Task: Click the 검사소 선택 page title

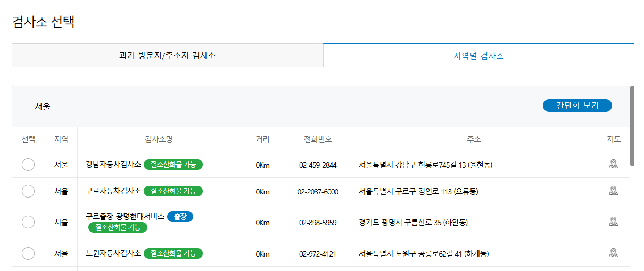Action: 43,22
